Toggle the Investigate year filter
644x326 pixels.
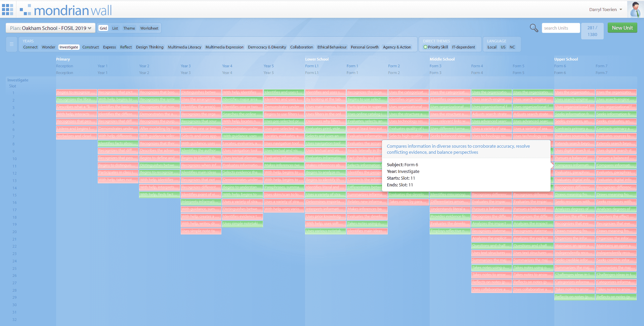coord(69,47)
